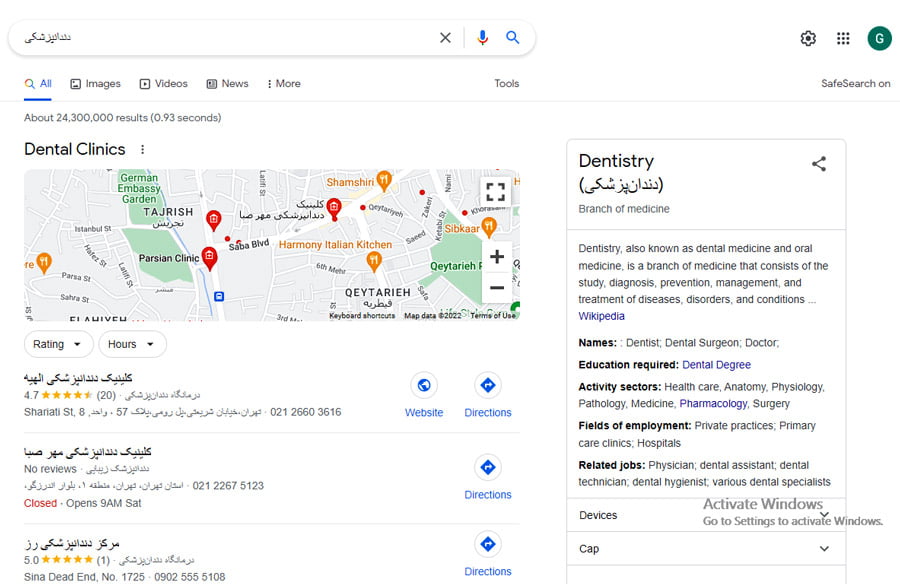Screen dimensions: 900x584
Task: Click the Shamshiri restaurant map marker
Action: (x=384, y=181)
